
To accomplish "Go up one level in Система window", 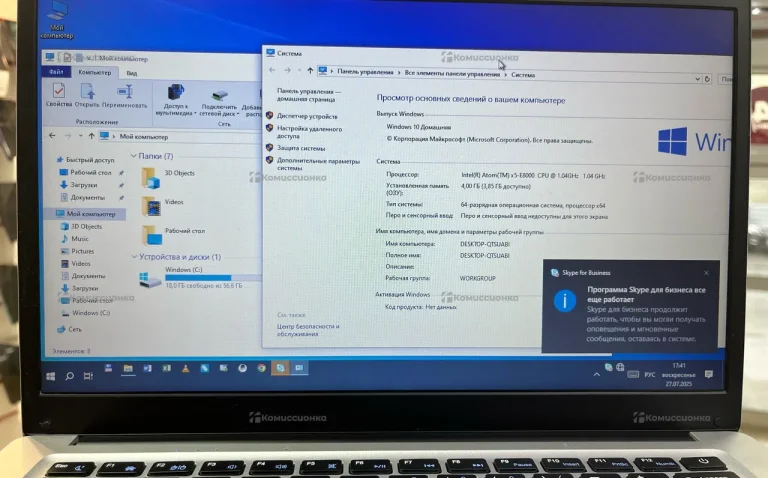I will (x=310, y=71).
